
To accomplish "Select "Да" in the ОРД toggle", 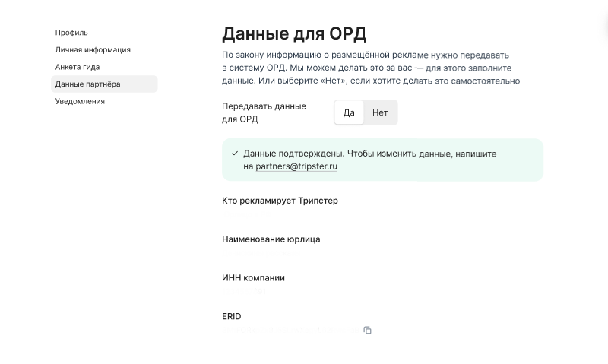I will (349, 112).
